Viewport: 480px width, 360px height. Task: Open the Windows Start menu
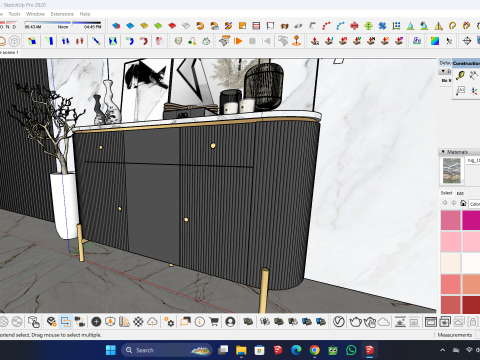[x=111, y=350]
